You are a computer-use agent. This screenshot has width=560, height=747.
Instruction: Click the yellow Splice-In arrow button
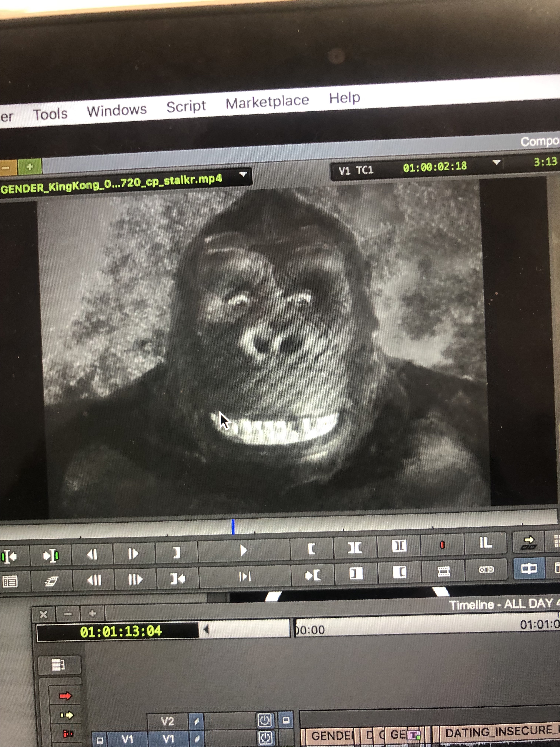529,543
